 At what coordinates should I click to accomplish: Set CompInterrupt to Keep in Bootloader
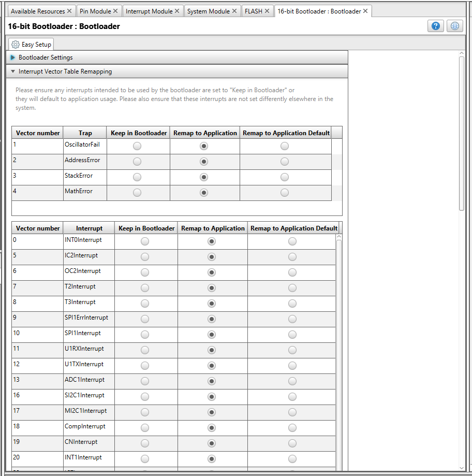[145, 428]
